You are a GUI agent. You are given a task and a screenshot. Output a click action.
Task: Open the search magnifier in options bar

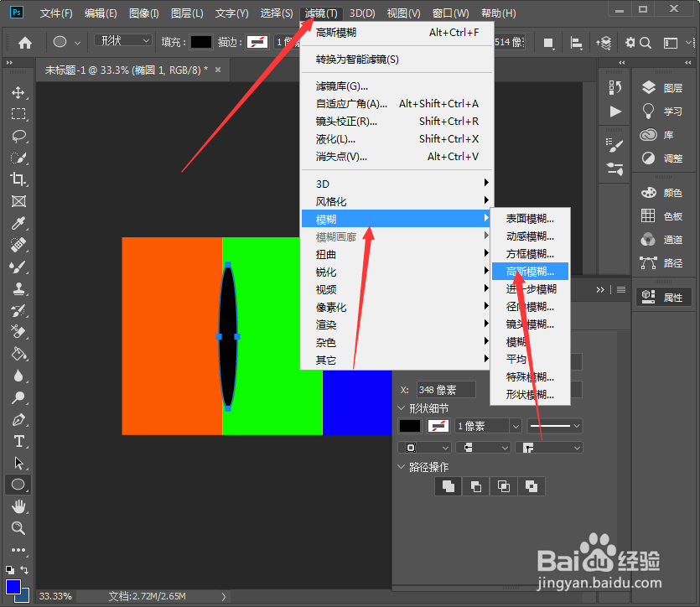click(646, 43)
